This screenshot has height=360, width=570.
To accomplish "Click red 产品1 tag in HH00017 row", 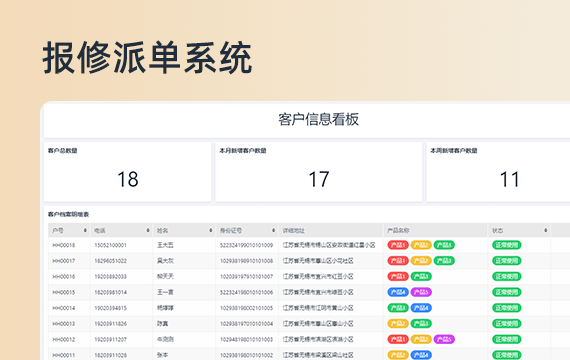I will [x=398, y=261].
